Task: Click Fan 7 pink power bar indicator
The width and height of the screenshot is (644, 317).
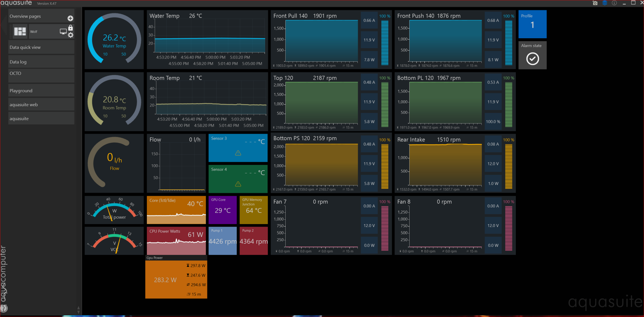Action: point(385,229)
